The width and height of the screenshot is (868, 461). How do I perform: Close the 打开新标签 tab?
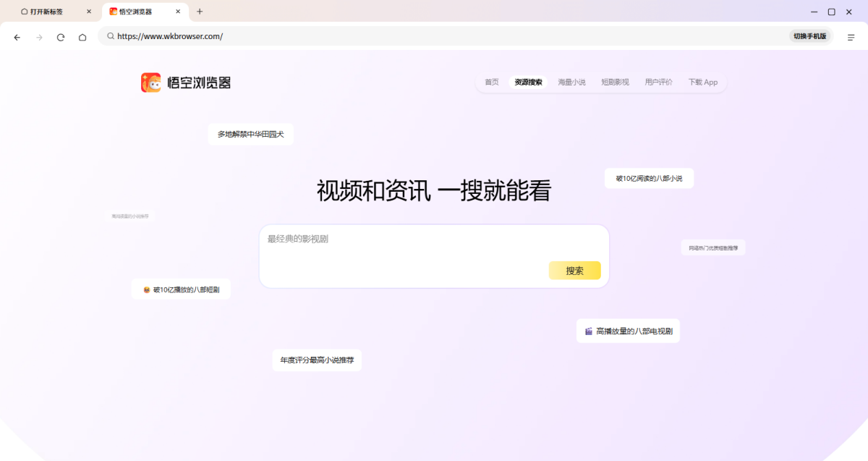click(x=89, y=12)
